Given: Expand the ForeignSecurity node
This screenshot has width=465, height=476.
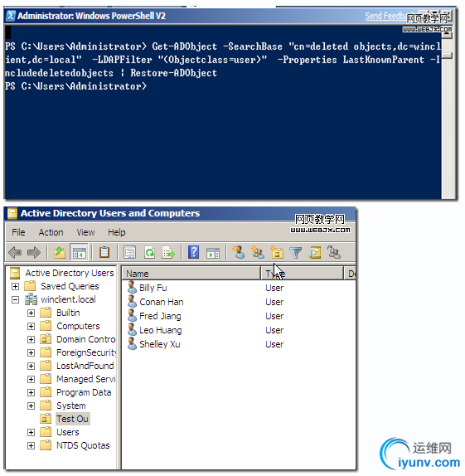Looking at the screenshot, I should tap(31, 352).
